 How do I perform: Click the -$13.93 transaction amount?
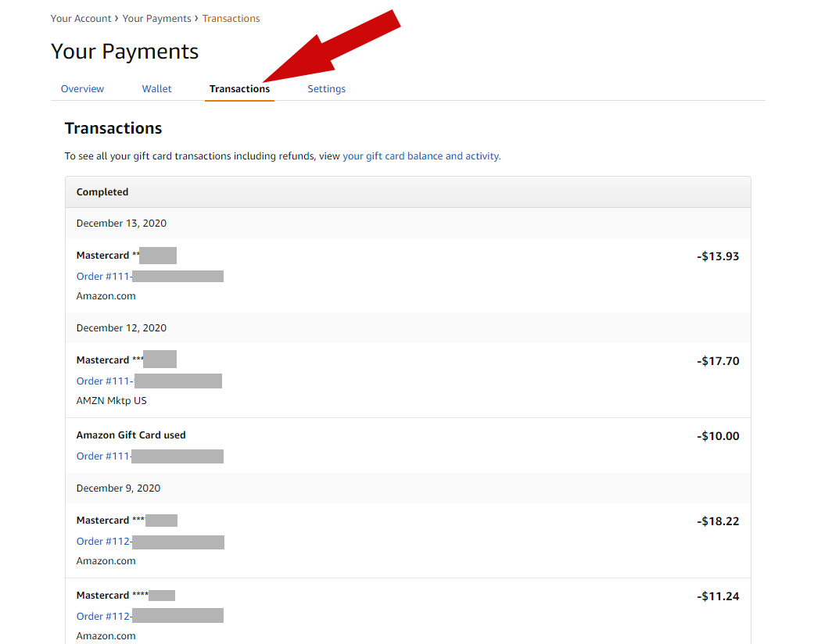[x=718, y=256]
